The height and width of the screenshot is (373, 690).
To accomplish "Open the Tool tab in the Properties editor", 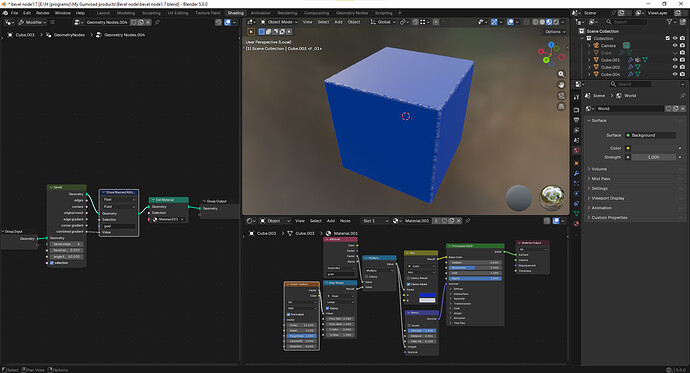I will [576, 97].
